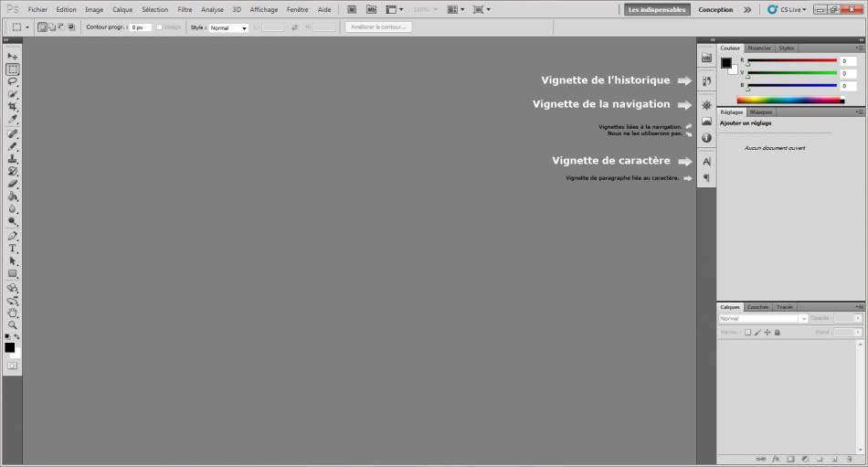
Task: Open the Info panel dock icon
Action: click(706, 137)
